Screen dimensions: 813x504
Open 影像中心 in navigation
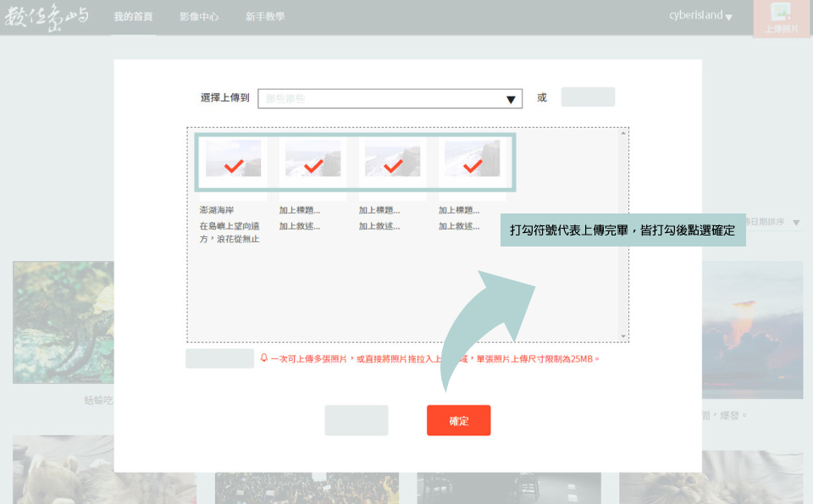(199, 17)
